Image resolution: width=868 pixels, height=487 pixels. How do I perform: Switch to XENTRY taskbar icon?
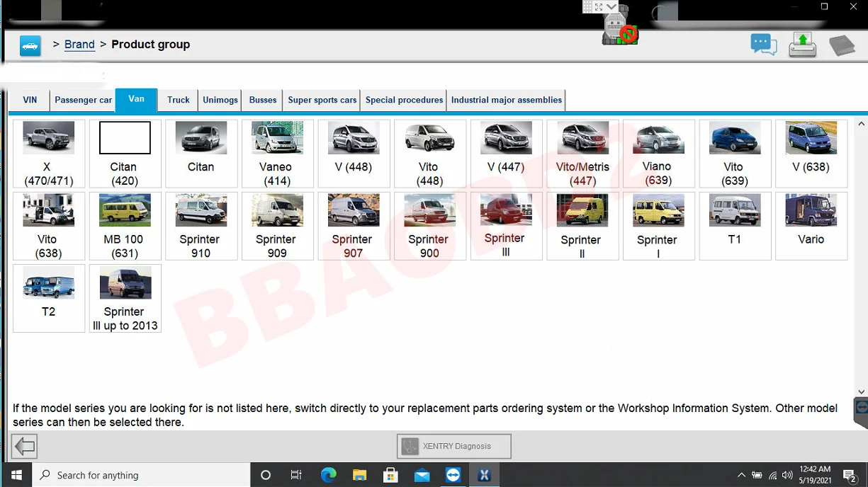(x=484, y=475)
